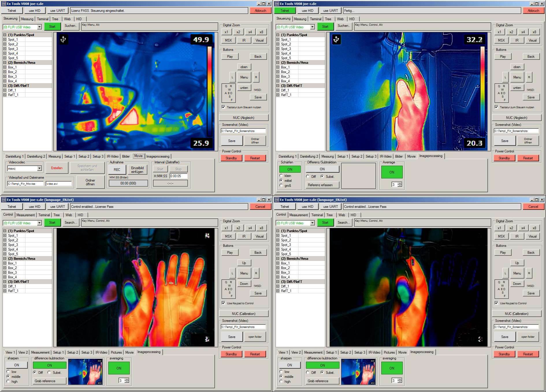The height and width of the screenshot is (392, 546).
Task: Click the anchor icon in the top-right thermal image
Action: click(336, 39)
